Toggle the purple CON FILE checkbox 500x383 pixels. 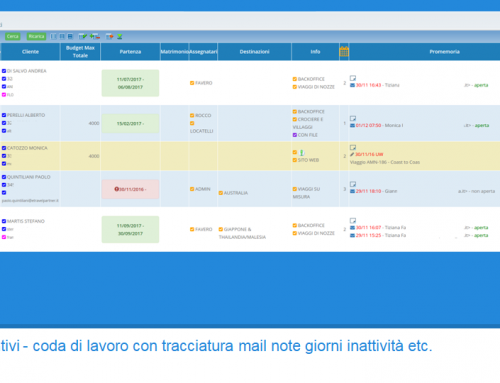295,135
